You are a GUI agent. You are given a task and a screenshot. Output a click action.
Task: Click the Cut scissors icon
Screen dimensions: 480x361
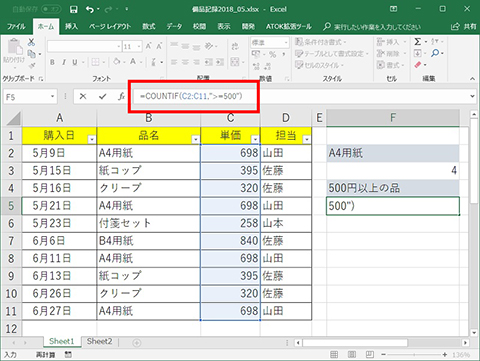click(x=31, y=42)
